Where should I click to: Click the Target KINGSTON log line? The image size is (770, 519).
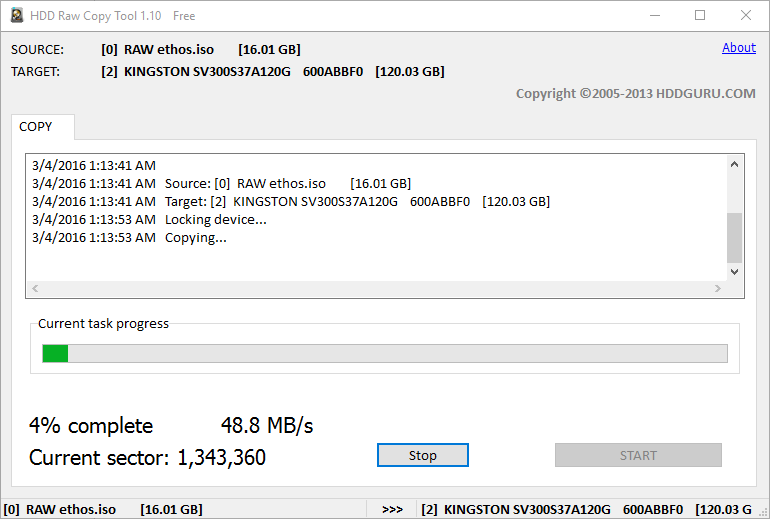click(291, 202)
